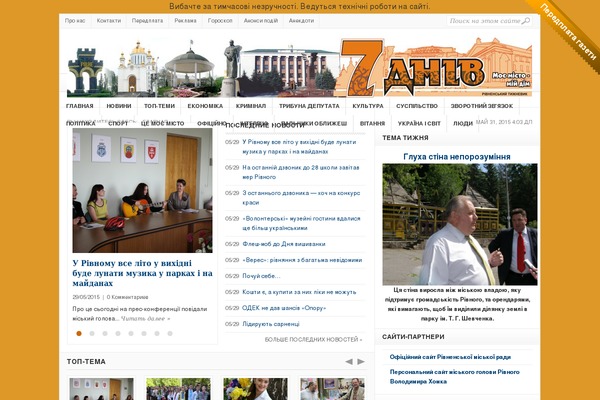Click 'БОЛЬШЕ ПОСЛЕДНИХ НОВОСТЕЙ »' link
Image resolution: width=600 pixels, height=400 pixels.
(313, 340)
